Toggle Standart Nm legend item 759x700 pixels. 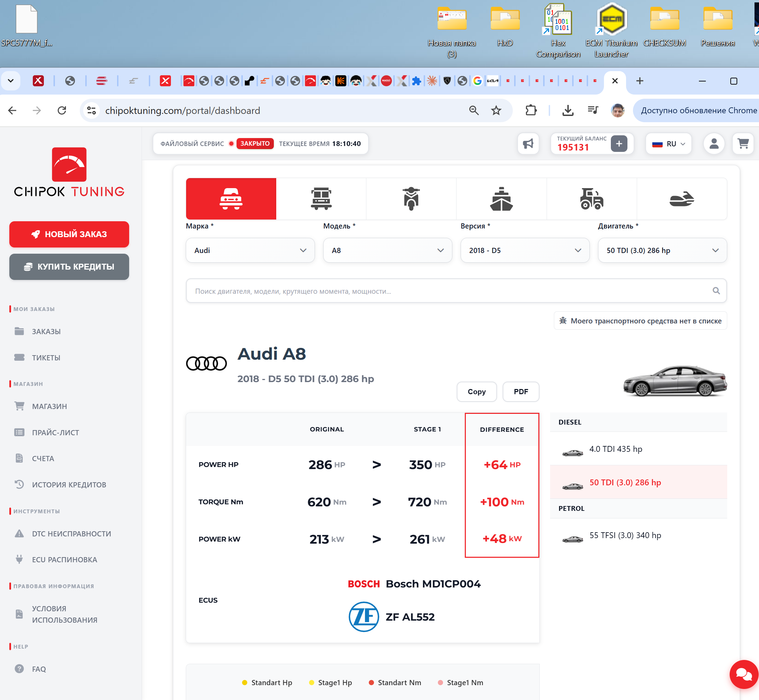pos(395,683)
